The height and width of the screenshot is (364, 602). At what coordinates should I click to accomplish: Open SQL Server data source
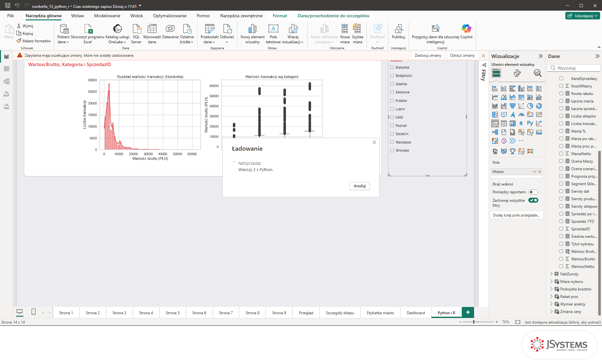(136, 34)
